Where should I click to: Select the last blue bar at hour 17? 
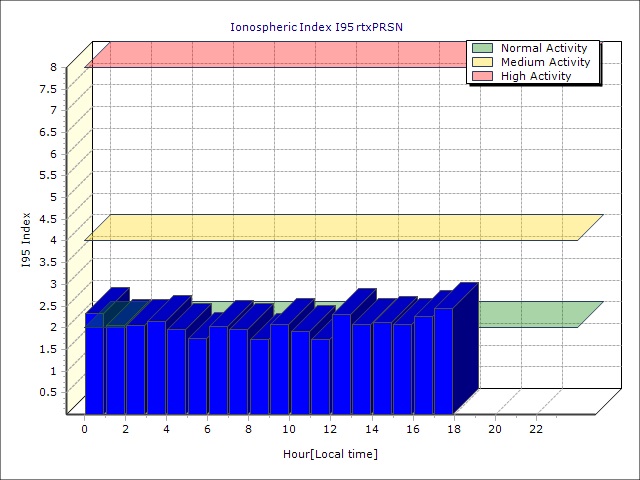pos(443,360)
